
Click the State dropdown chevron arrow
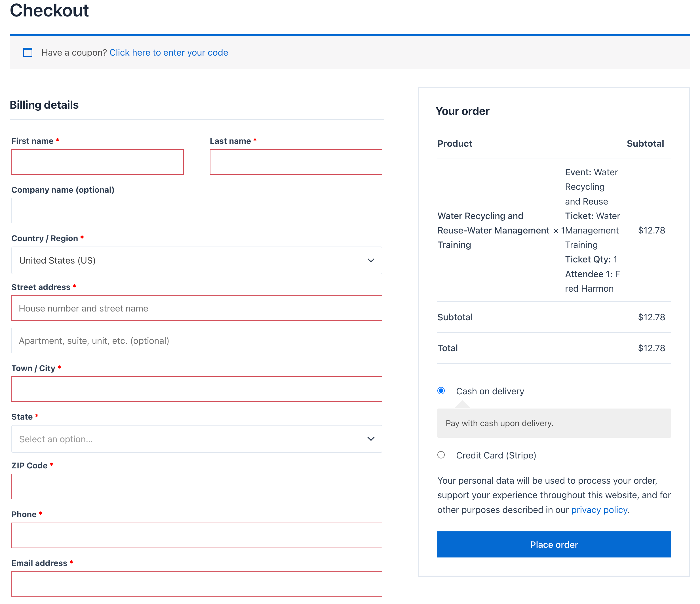[x=371, y=439]
